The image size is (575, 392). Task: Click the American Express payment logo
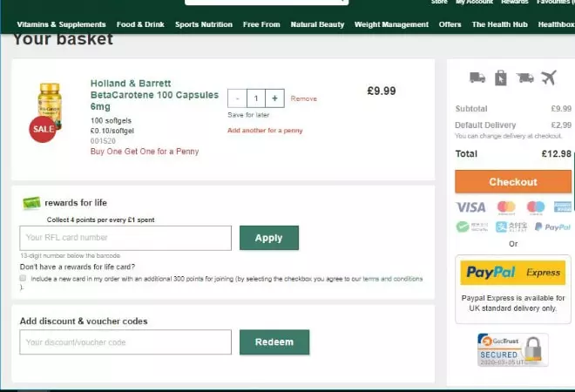pyautogui.click(x=563, y=206)
